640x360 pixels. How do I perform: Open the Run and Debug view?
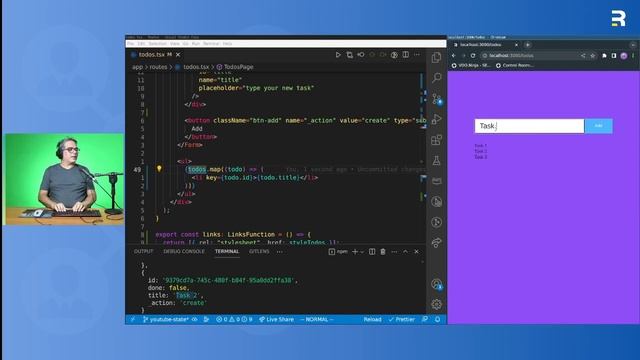tap(436, 119)
